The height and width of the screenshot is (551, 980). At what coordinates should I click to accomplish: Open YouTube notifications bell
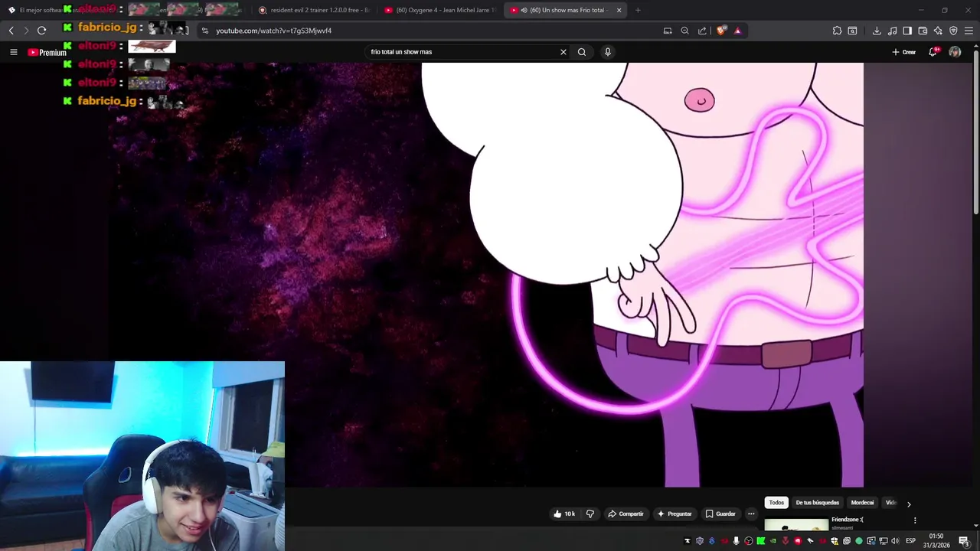(x=933, y=52)
